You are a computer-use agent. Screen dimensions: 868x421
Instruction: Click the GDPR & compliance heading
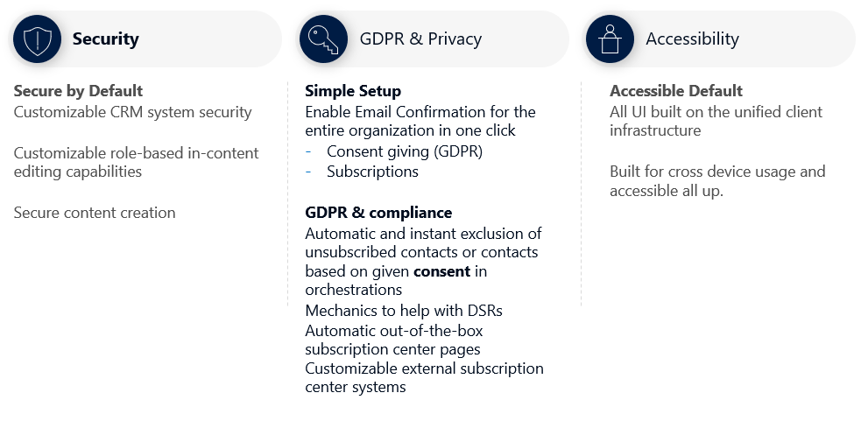click(x=378, y=213)
